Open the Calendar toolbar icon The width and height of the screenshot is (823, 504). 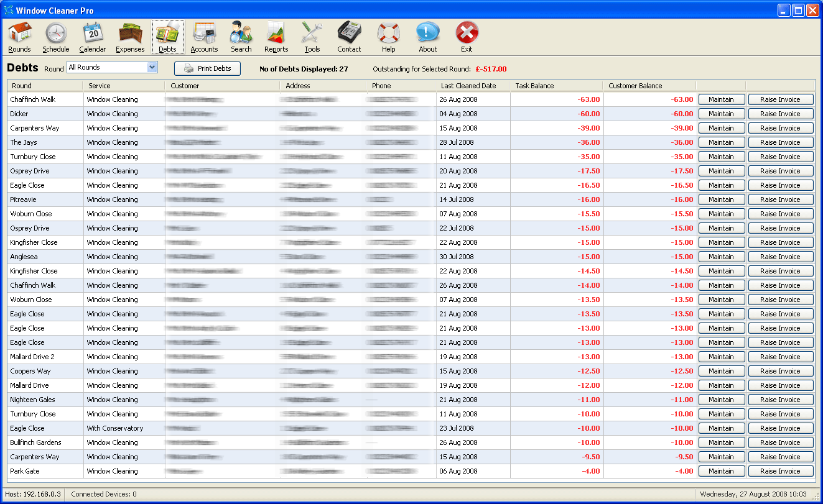pyautogui.click(x=92, y=32)
